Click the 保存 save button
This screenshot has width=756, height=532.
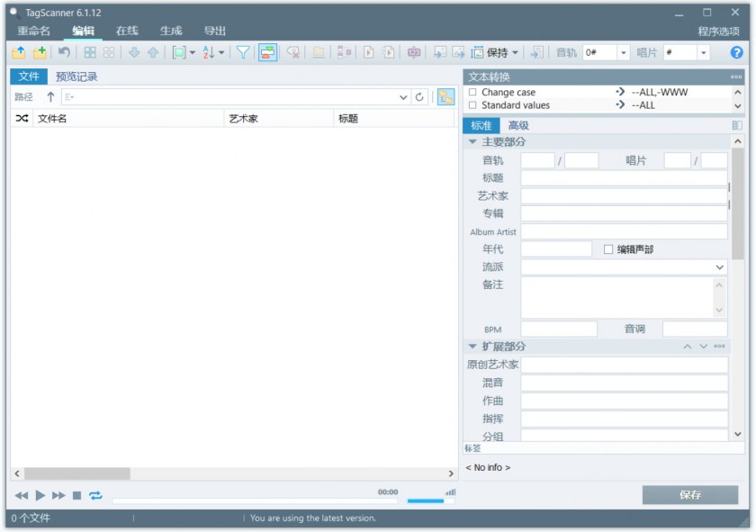click(x=690, y=494)
